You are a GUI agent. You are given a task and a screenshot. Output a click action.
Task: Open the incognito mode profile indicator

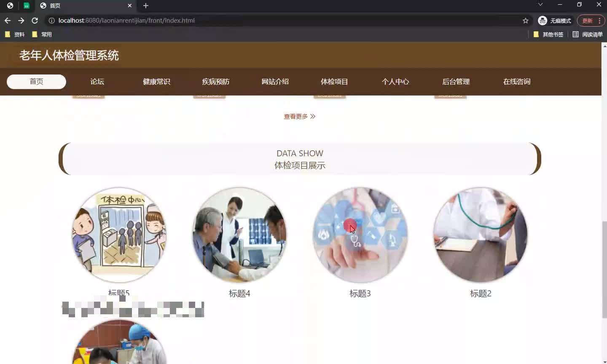click(x=555, y=21)
